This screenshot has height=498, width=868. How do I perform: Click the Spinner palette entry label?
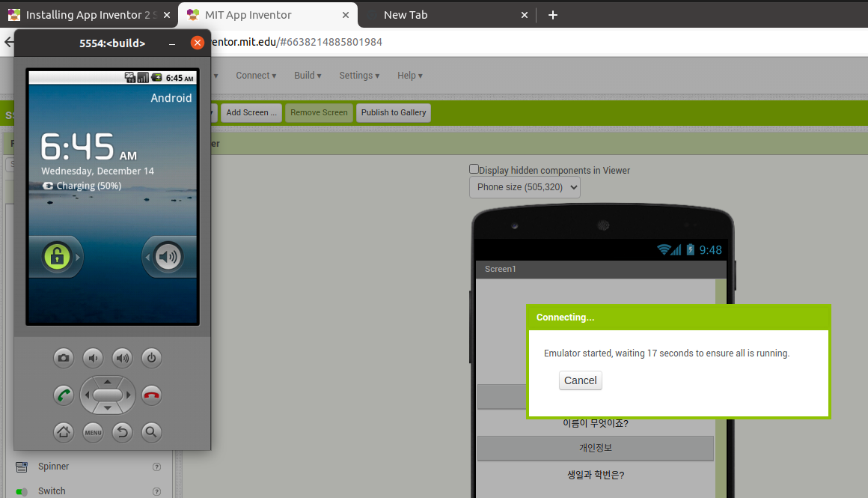[54, 467]
